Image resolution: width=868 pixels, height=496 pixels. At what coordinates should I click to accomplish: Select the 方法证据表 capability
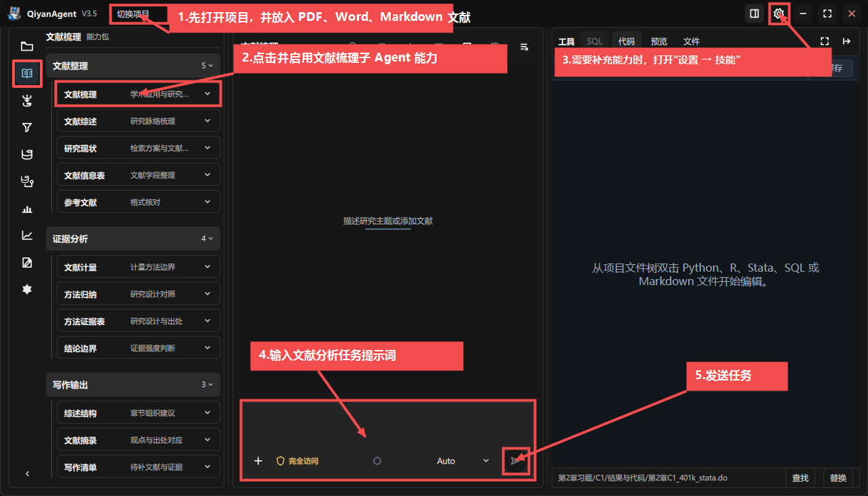pos(138,321)
